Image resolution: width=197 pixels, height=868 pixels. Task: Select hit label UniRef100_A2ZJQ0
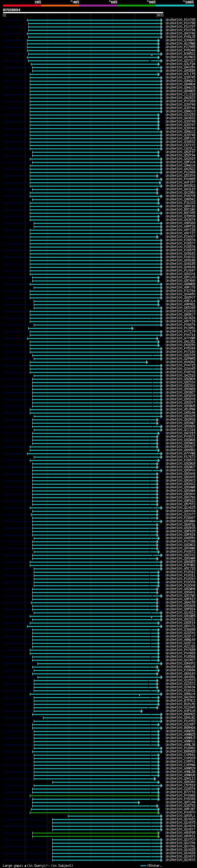point(180,646)
